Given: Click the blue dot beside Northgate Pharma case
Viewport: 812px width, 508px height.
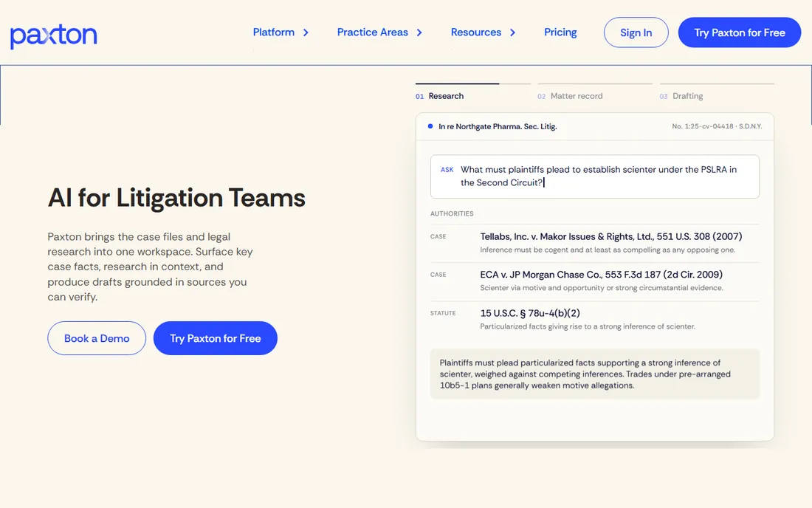Looking at the screenshot, I should click(x=430, y=126).
